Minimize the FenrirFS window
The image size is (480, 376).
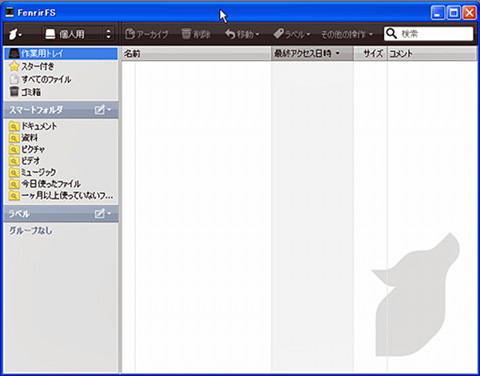[x=438, y=13]
